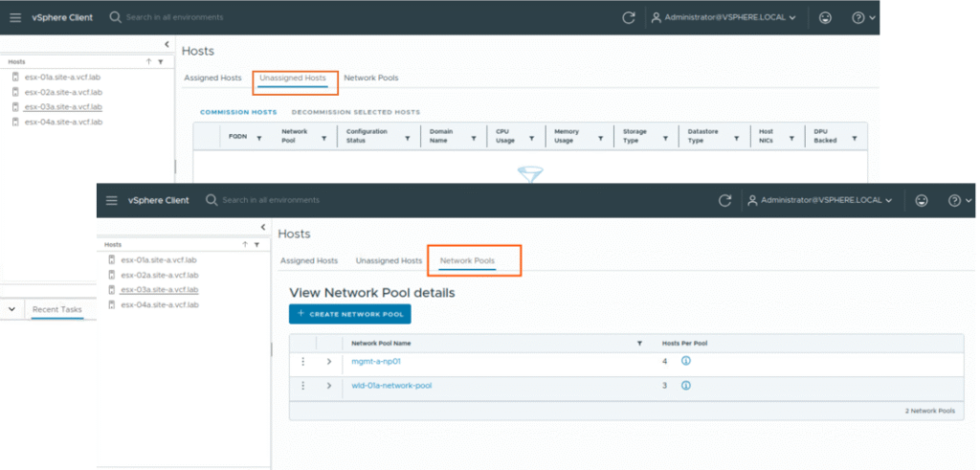Screen dimensions: 980x470
Task: Click the DPU Backed column filter icon
Action: 854,139
